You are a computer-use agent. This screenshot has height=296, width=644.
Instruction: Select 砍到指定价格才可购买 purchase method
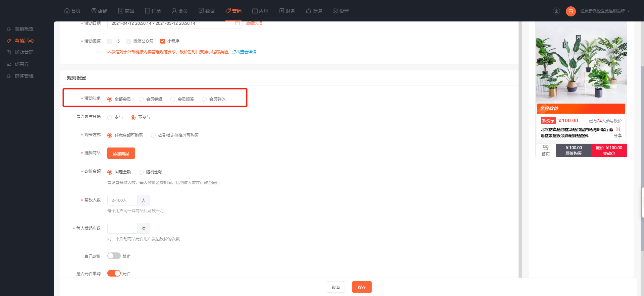click(x=153, y=135)
